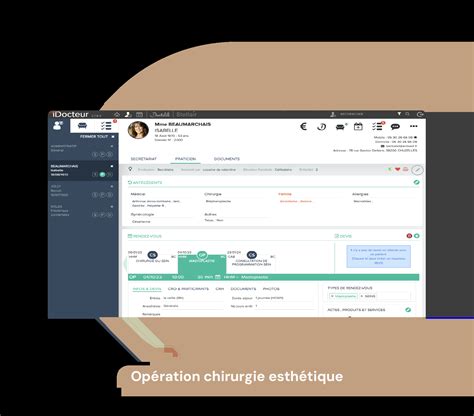
Task: Edit Actes, Produits et Services green icon
Action: [x=408, y=310]
